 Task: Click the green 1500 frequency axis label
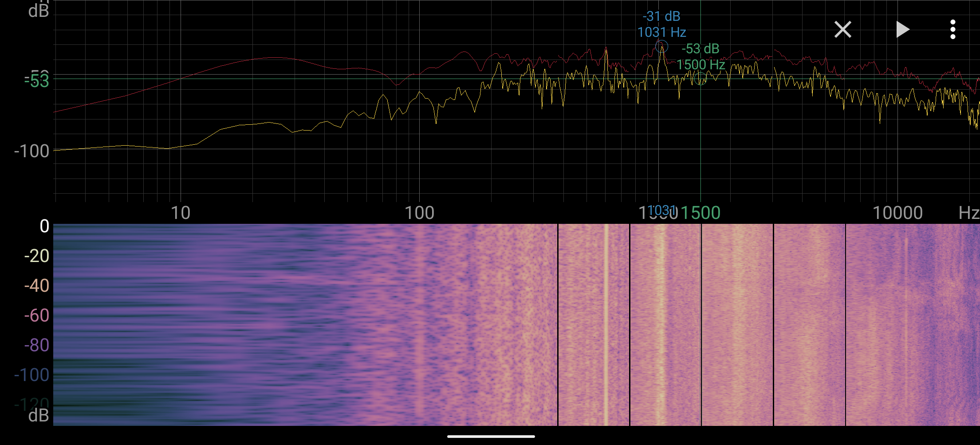click(x=701, y=213)
